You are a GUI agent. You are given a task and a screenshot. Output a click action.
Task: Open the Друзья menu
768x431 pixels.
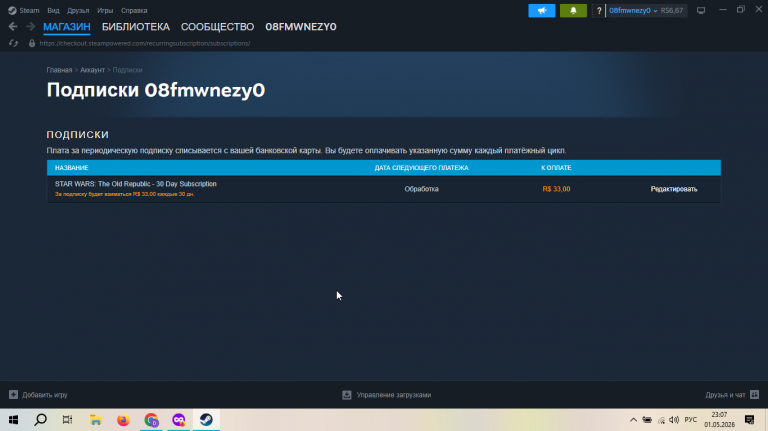78,10
